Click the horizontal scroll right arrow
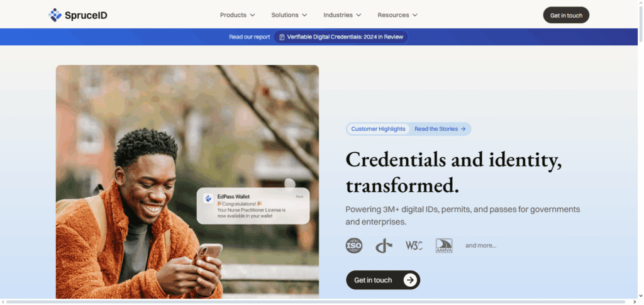 click(634, 302)
